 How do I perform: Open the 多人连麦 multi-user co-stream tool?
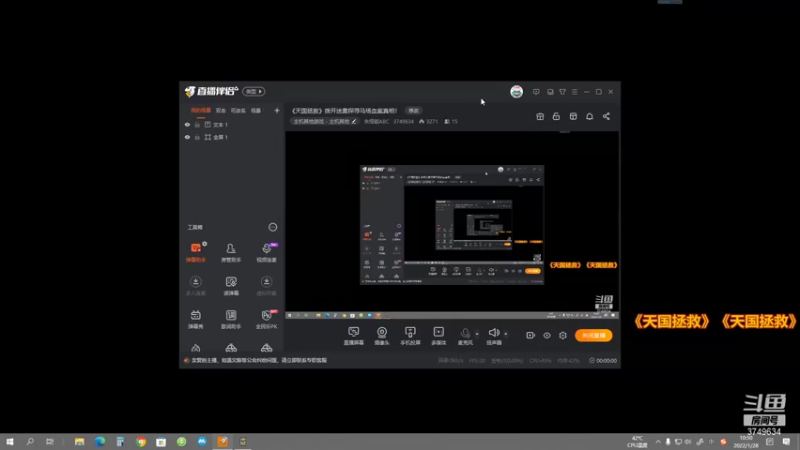(196, 286)
